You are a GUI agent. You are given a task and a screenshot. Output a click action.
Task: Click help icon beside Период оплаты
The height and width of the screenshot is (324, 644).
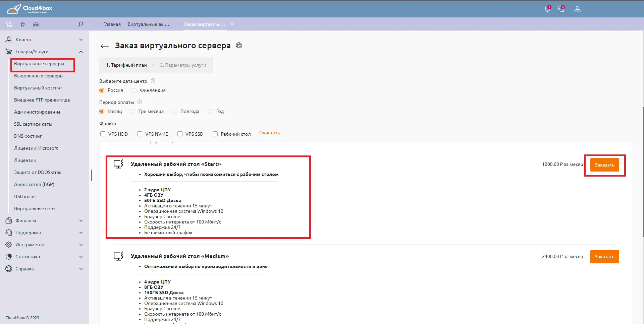click(x=140, y=102)
